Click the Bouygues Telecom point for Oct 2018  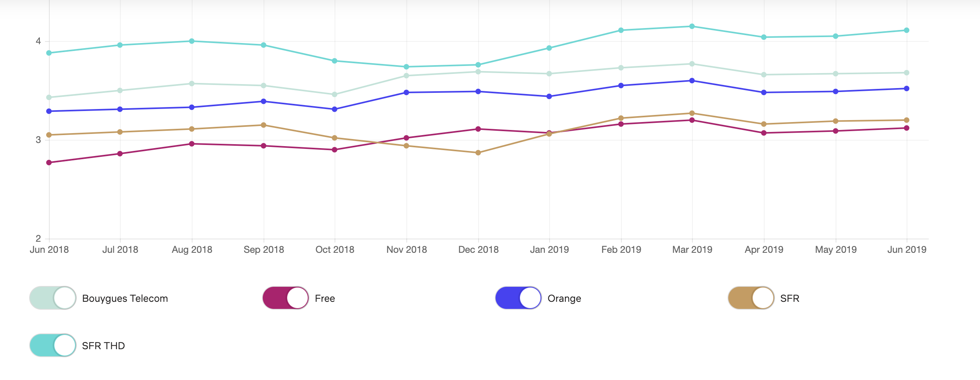point(335,94)
